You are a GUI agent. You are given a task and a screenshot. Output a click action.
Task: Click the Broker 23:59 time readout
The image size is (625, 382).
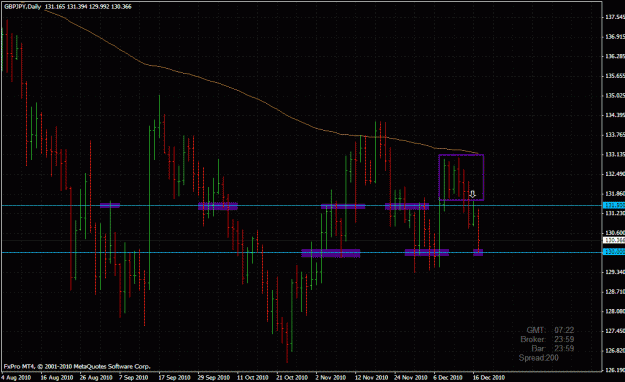coord(547,339)
